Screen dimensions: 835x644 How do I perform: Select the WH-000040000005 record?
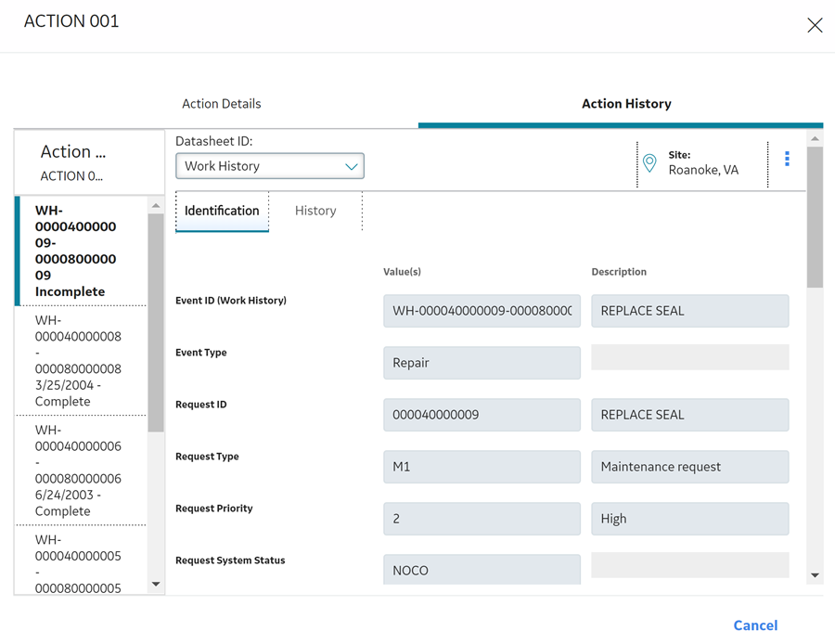(81, 560)
